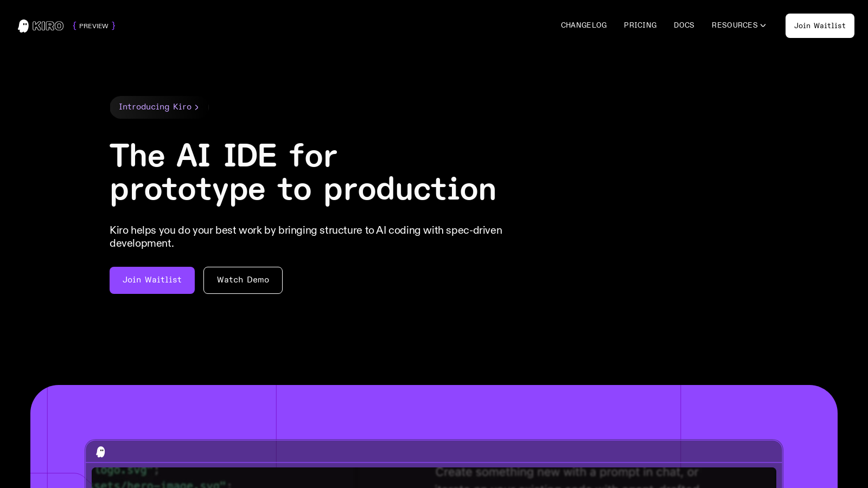Play the demo via Watch Demo button
Screen dimensions: 868x488
coord(242,280)
